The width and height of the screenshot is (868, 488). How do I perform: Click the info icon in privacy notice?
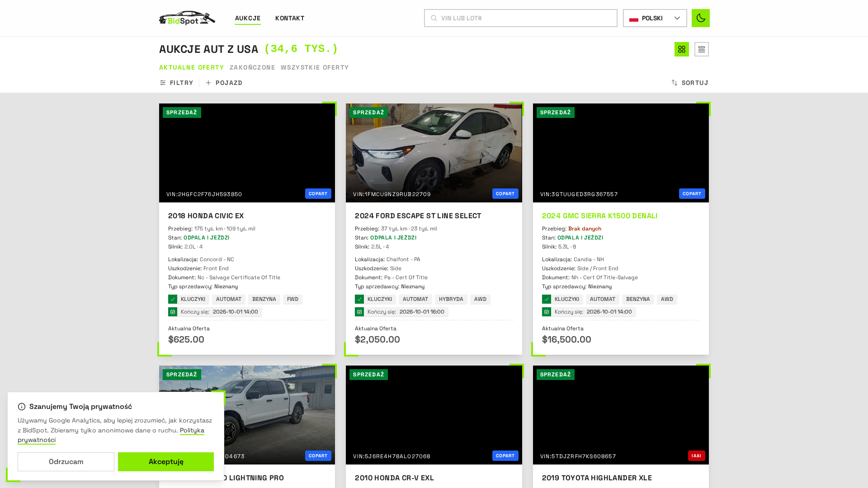click(22, 407)
